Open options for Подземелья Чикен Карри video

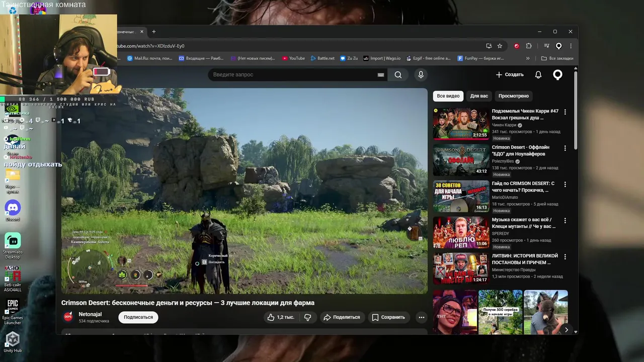tap(565, 112)
